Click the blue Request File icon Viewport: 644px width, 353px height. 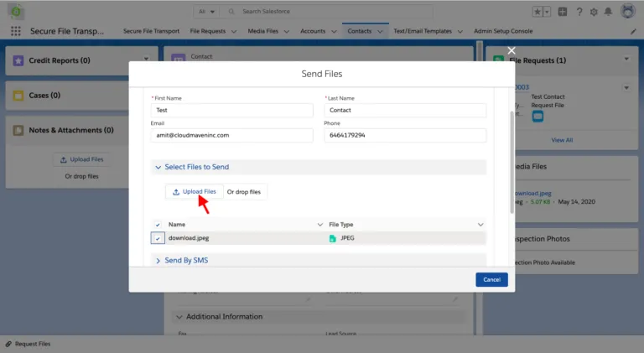pos(538,117)
